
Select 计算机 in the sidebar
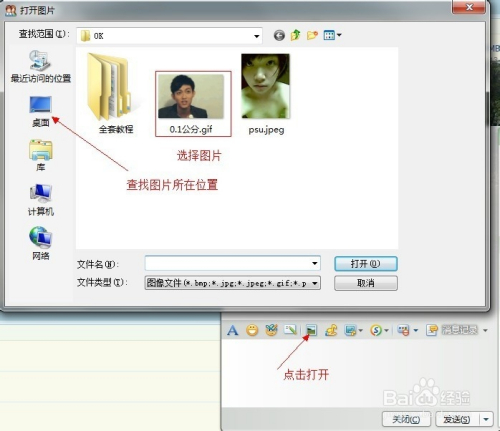point(41,200)
